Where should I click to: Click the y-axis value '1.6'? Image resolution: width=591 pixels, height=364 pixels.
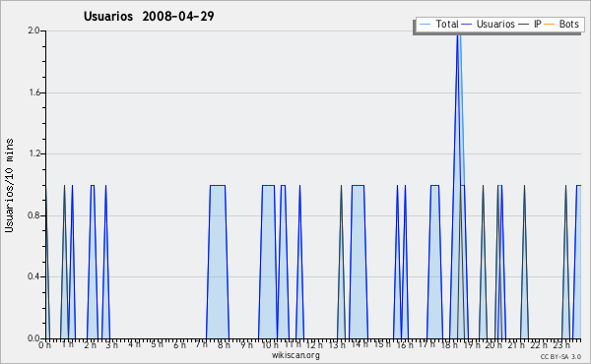(x=33, y=92)
